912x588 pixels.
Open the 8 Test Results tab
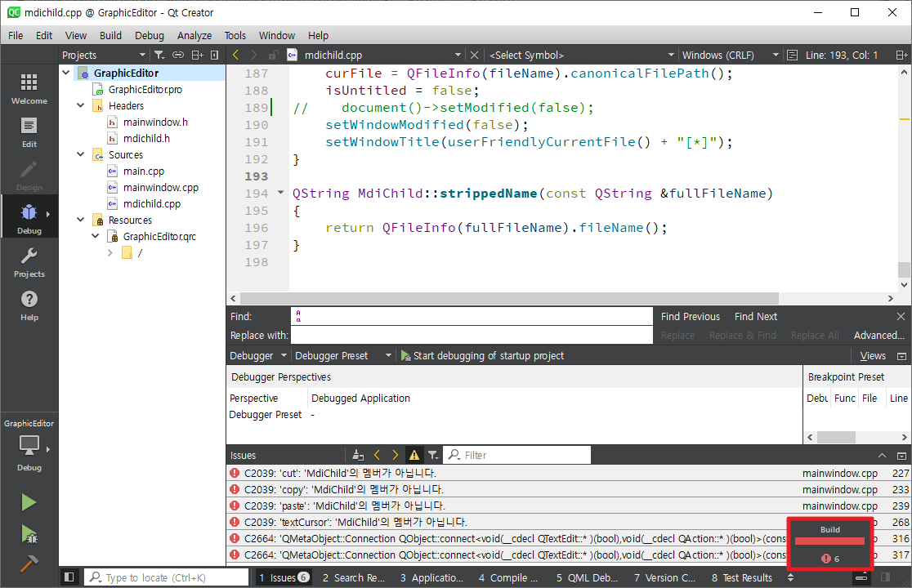tap(741, 577)
